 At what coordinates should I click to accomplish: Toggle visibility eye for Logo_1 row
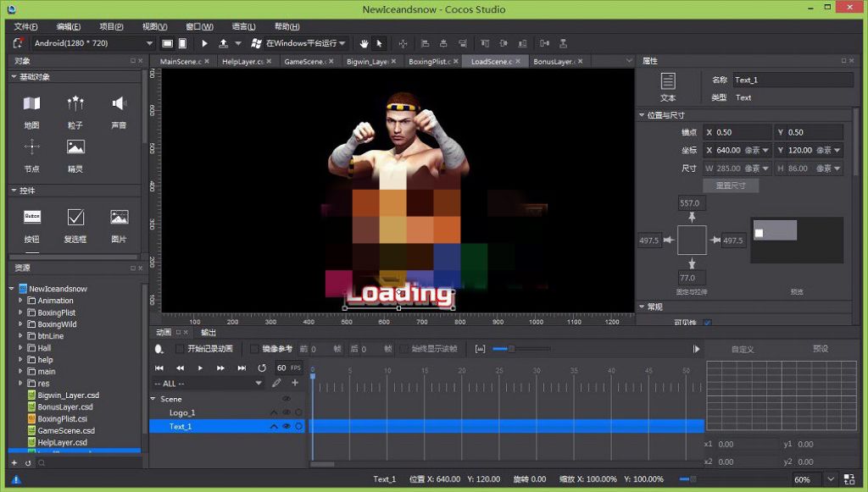click(x=287, y=412)
